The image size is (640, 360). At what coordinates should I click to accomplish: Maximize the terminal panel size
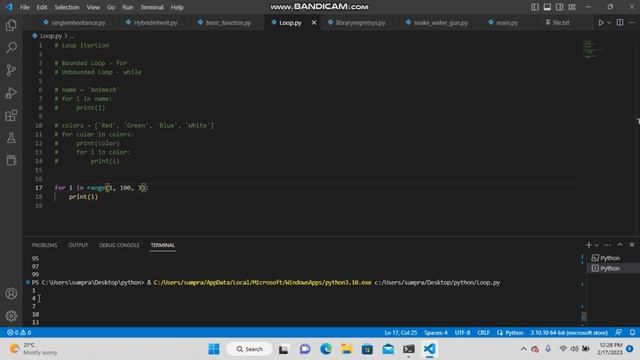(x=620, y=244)
